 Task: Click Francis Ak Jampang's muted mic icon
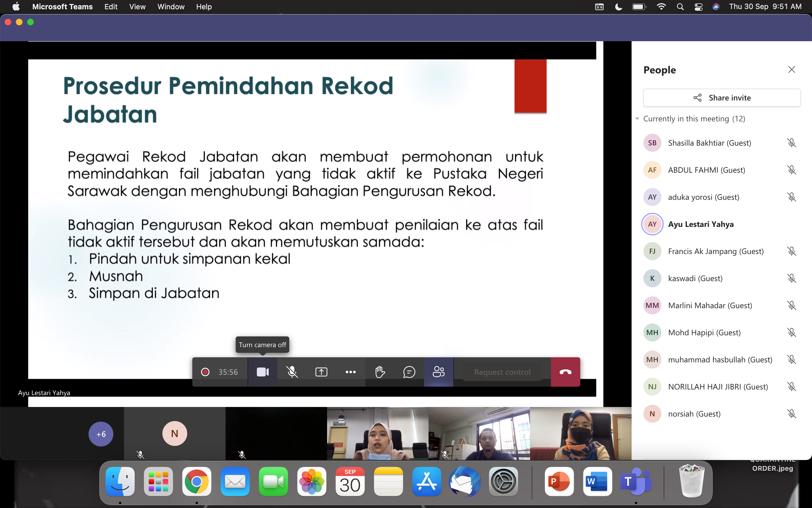point(791,251)
